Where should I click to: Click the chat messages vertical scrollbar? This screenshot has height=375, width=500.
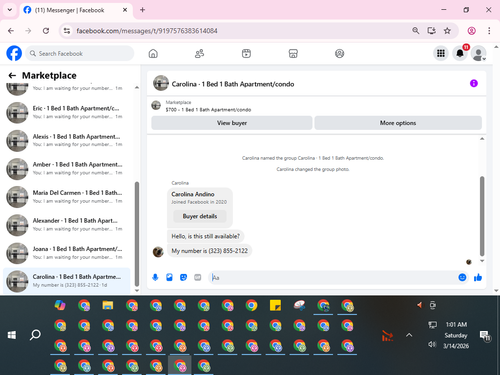coord(482,216)
